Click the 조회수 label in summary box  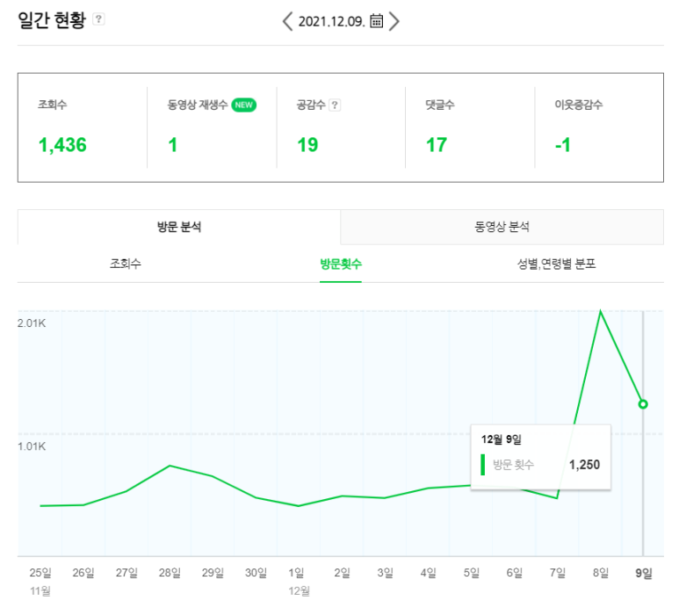pyautogui.click(x=53, y=105)
